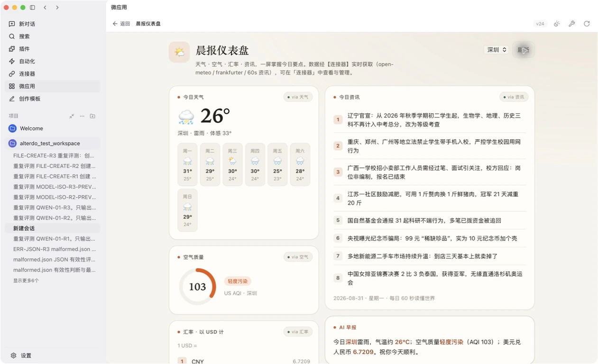
Task: Open conversation 重复评测 MODEL-ISO-R2-PREV
Action: coord(53,197)
